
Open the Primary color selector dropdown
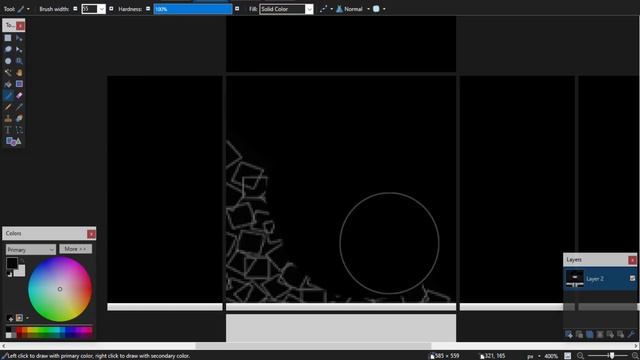[x=31, y=249]
